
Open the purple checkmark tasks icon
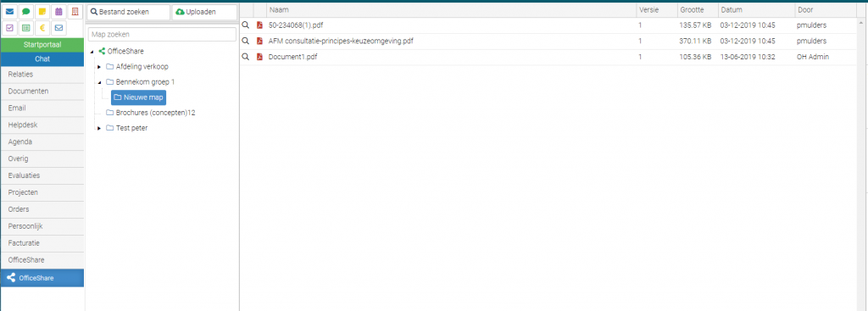coord(9,28)
